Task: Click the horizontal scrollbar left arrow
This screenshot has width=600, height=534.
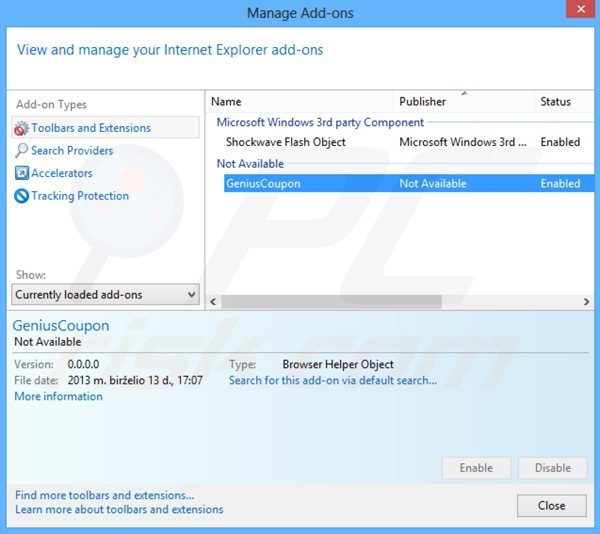Action: [x=213, y=302]
